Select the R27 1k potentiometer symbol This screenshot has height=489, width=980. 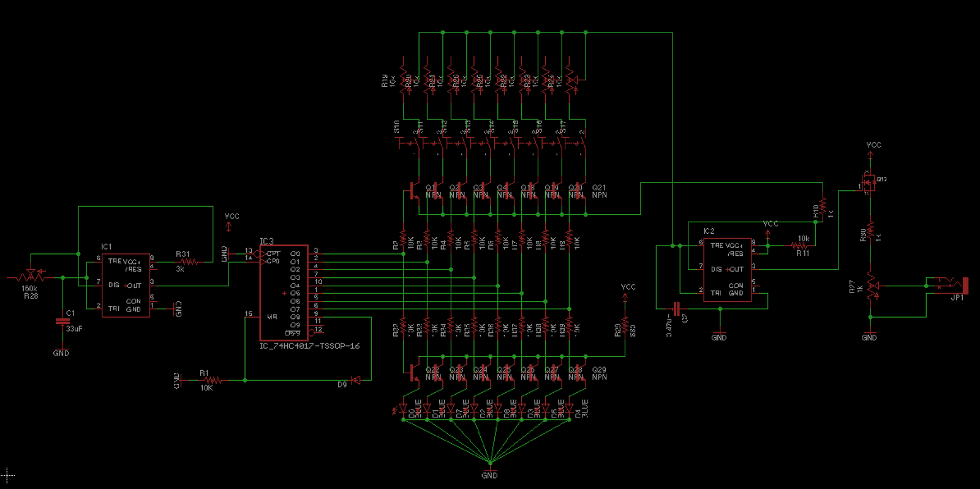point(872,286)
